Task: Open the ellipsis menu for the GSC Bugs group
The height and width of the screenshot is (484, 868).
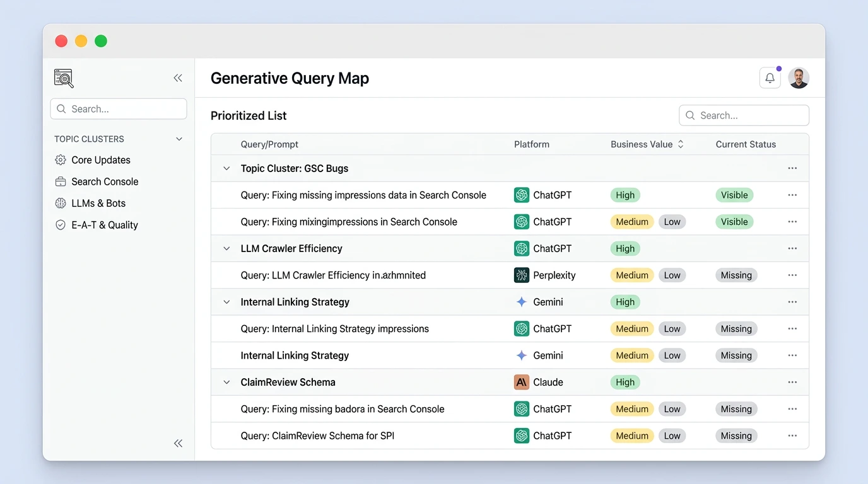Action: [x=792, y=168]
